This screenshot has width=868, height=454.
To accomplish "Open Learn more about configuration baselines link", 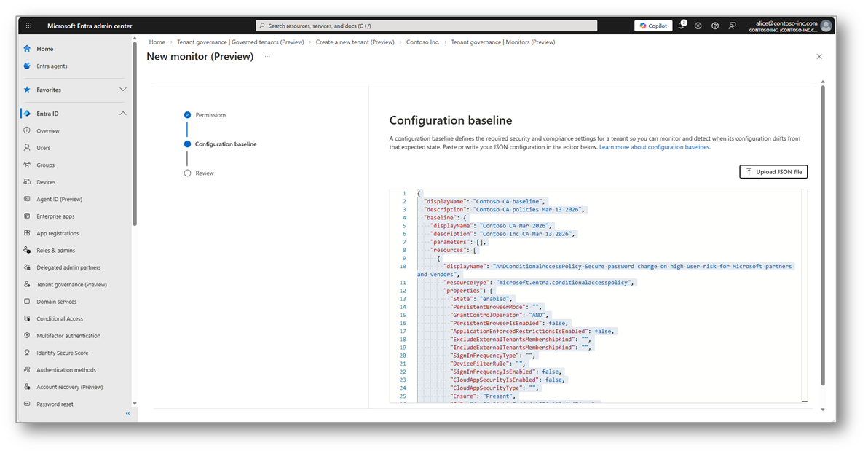I will point(654,147).
